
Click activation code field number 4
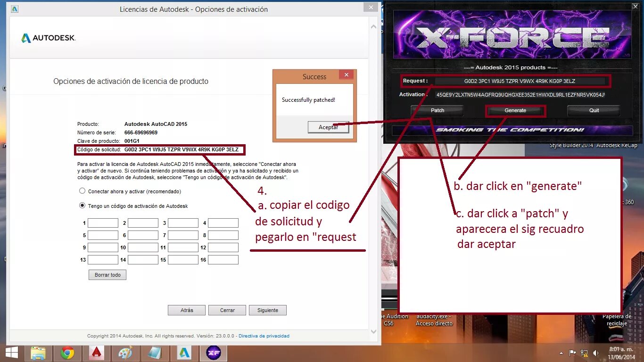(223, 223)
